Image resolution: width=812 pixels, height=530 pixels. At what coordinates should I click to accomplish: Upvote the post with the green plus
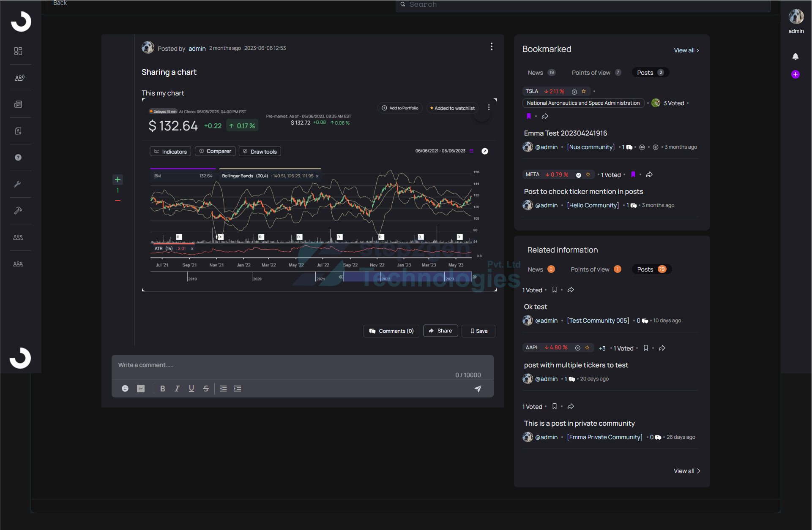[118, 179]
